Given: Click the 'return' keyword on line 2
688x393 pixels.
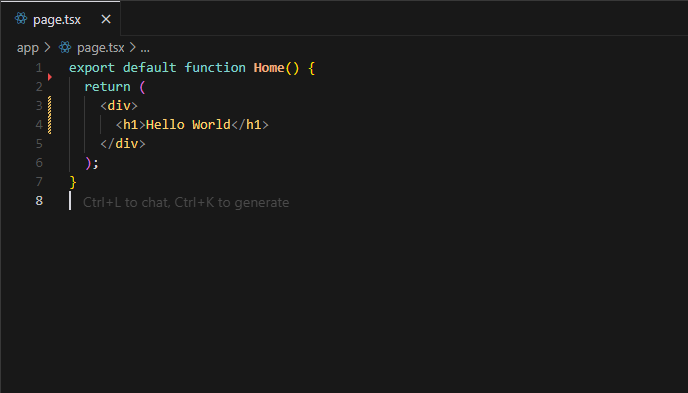Looking at the screenshot, I should click(x=108, y=87).
